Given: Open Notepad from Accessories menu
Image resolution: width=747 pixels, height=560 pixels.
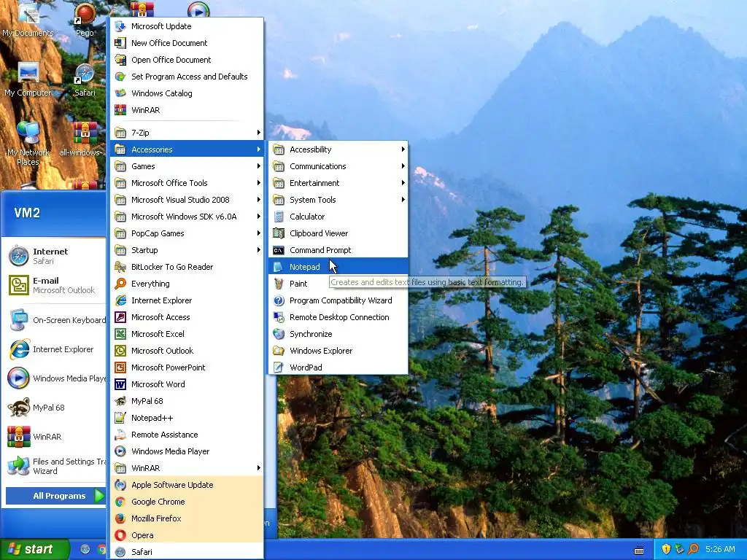Looking at the screenshot, I should point(338,267).
